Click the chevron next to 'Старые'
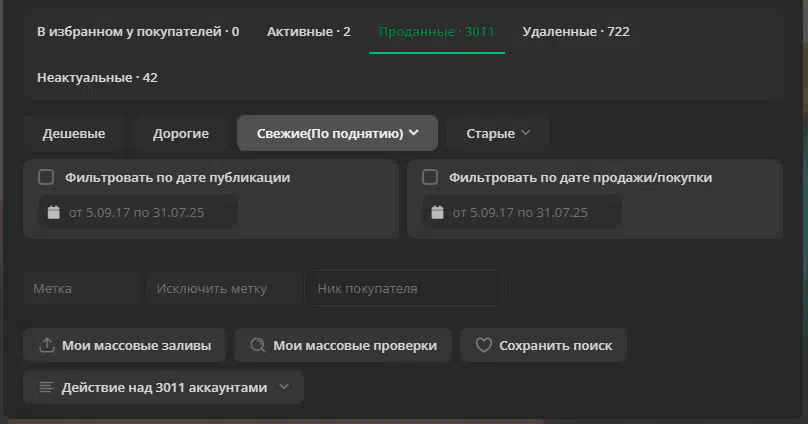The image size is (808, 424). point(526,133)
